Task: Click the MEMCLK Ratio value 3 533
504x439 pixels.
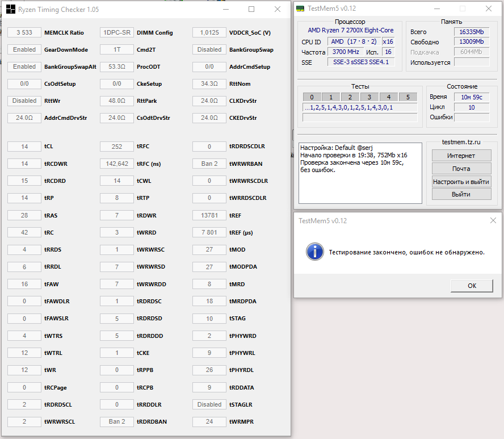Action: click(24, 32)
